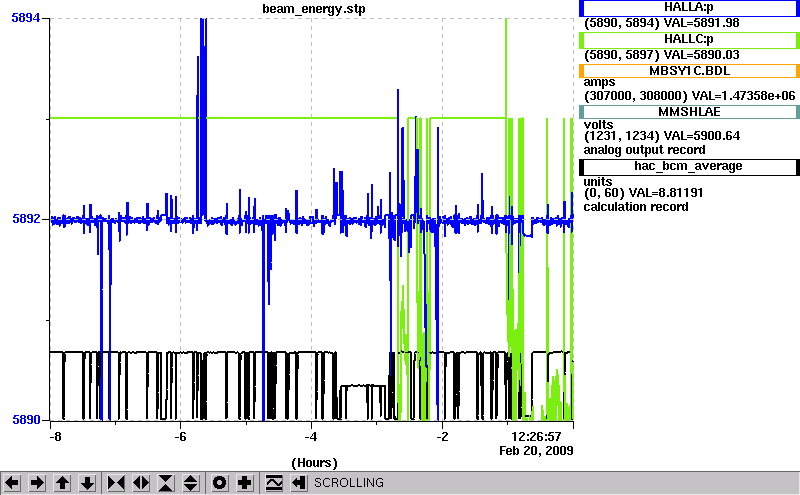Select the HALLC:p curve legend entry
This screenshot has height=495, width=800.
[x=689, y=40]
